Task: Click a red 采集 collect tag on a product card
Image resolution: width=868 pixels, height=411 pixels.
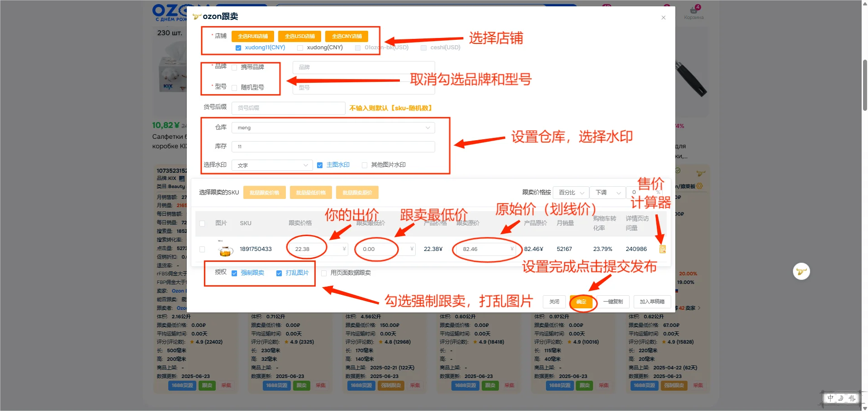Action: 227,386
